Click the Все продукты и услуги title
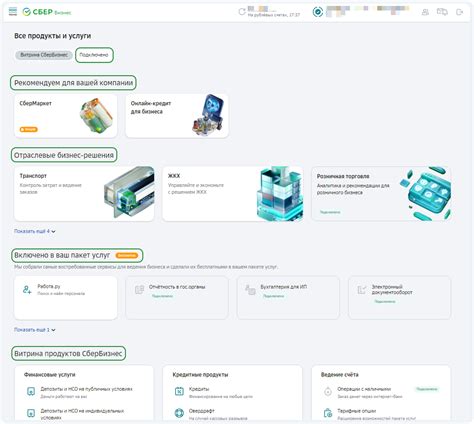Image resolution: width=474 pixels, height=424 pixels. click(53, 36)
